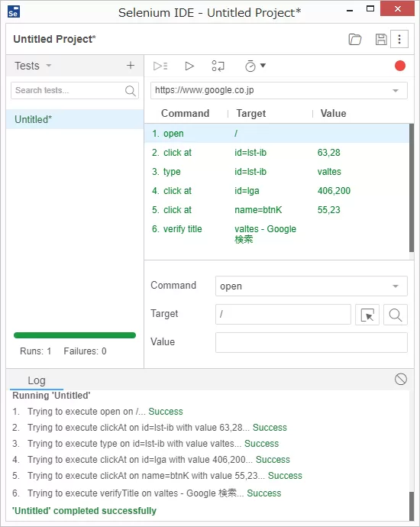Click the value cell 55,23
This screenshot has width=420, height=527.
point(328,210)
